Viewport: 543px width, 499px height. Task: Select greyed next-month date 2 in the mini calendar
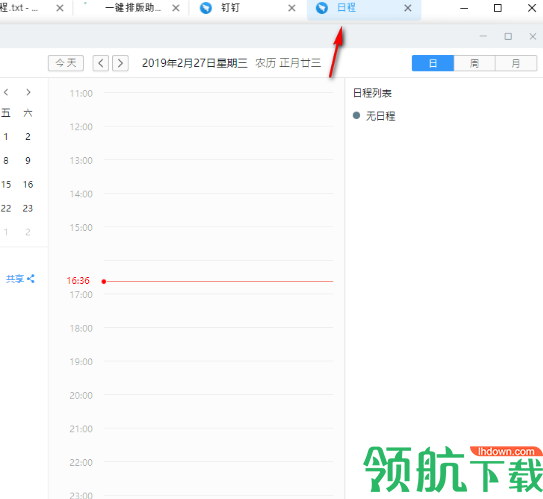coord(28,232)
